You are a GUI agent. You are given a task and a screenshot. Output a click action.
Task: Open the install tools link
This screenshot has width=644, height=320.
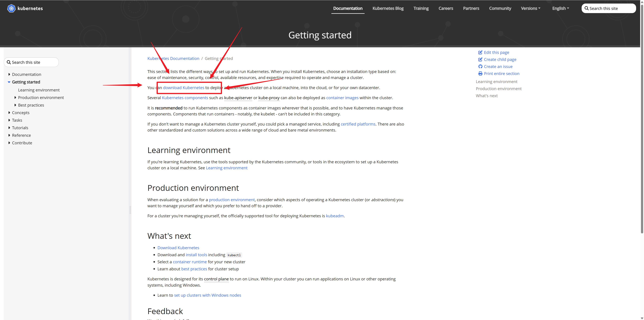tap(196, 255)
